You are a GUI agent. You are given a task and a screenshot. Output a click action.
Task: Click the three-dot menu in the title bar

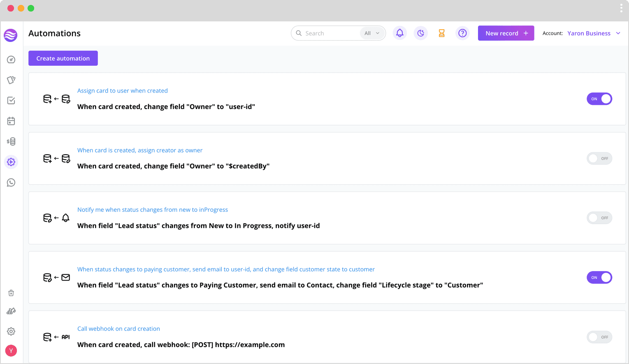click(x=621, y=8)
